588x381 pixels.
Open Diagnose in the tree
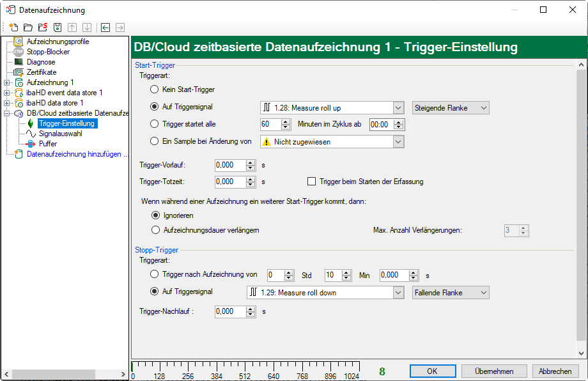coord(41,62)
